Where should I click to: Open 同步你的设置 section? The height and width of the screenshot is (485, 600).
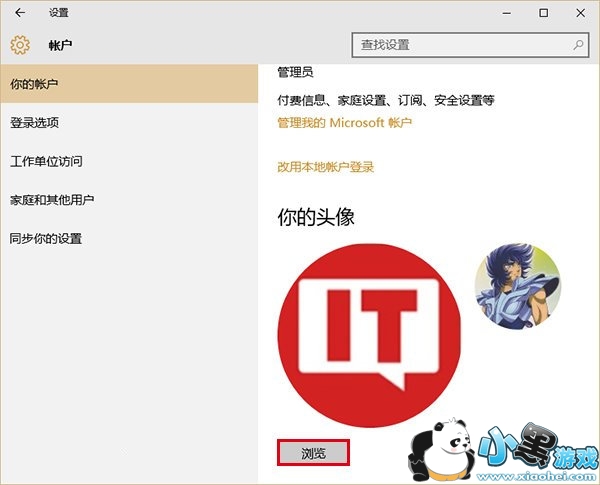pos(129,238)
